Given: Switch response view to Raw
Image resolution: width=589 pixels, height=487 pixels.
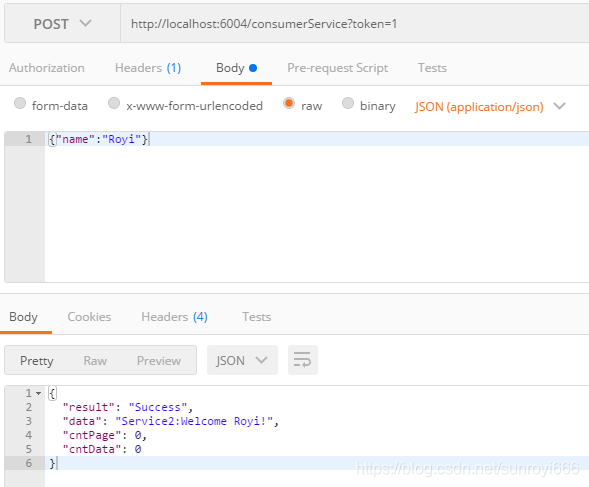Looking at the screenshot, I should point(95,361).
